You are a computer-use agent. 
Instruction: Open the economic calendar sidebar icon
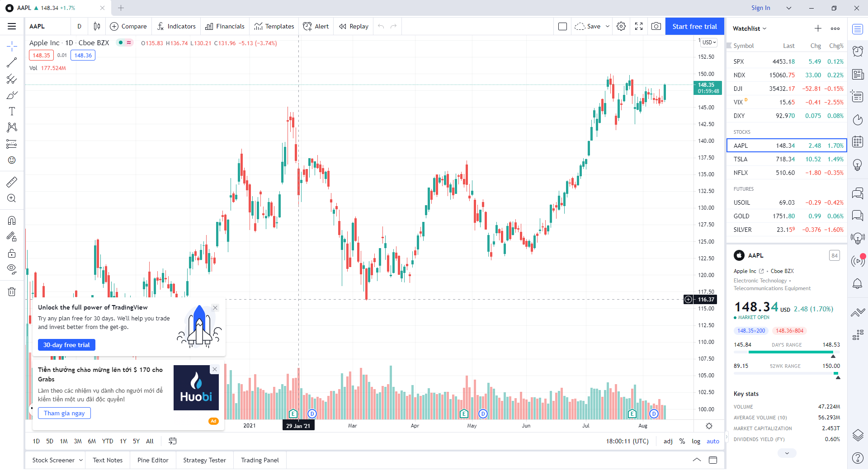pos(858,141)
